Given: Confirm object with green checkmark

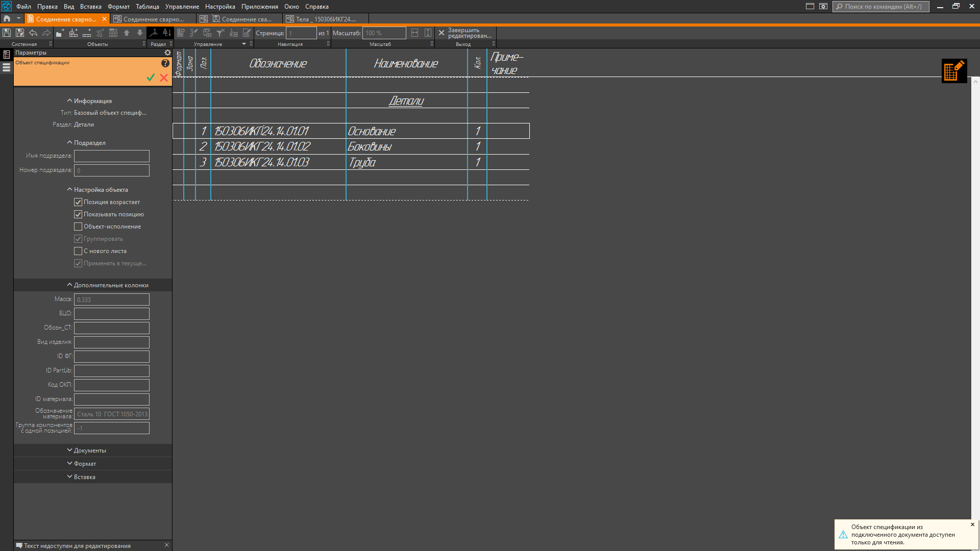Looking at the screenshot, I should (151, 78).
